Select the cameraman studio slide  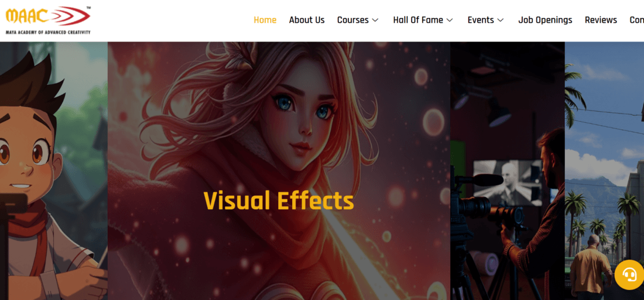[507, 175]
